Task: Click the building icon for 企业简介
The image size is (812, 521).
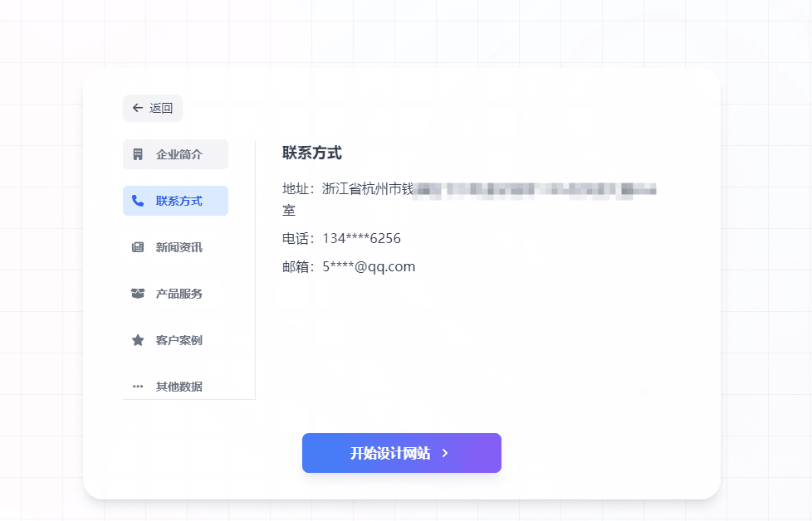Action: click(138, 154)
